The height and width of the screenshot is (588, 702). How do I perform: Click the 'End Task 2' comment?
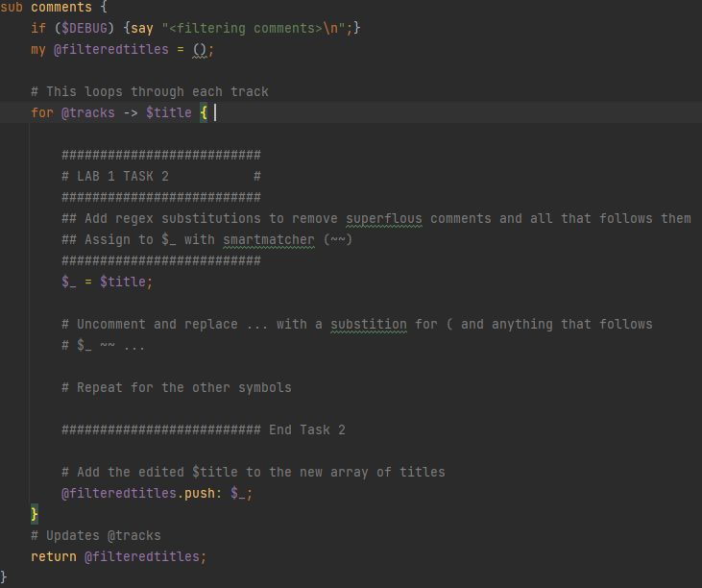307,430
